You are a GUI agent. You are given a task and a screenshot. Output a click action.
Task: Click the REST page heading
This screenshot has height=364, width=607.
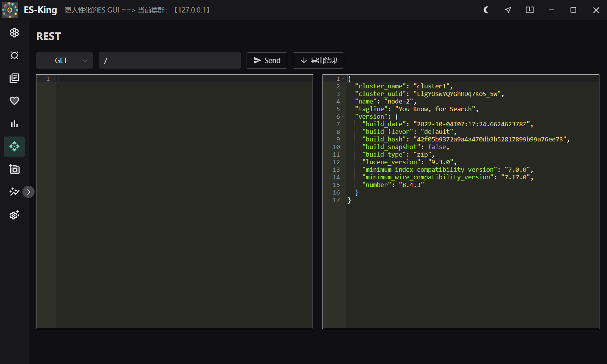[x=49, y=36]
